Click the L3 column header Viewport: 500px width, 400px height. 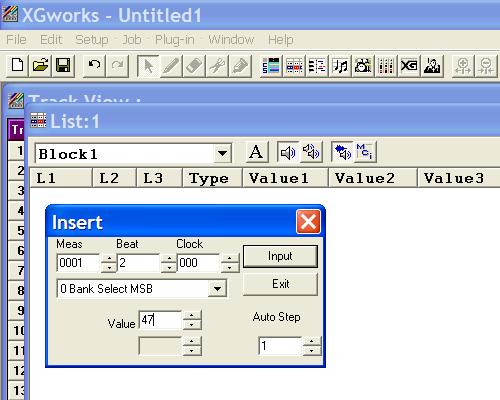pyautogui.click(x=159, y=178)
